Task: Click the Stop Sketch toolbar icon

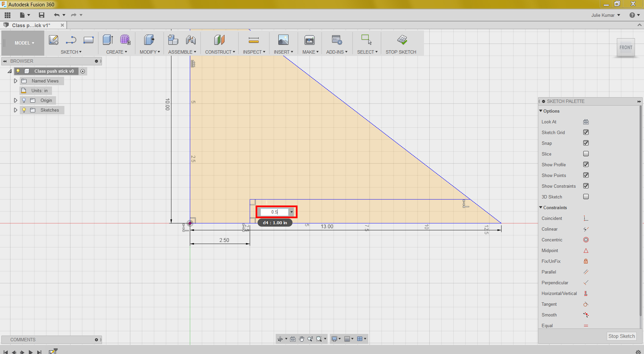Action: pos(402,40)
